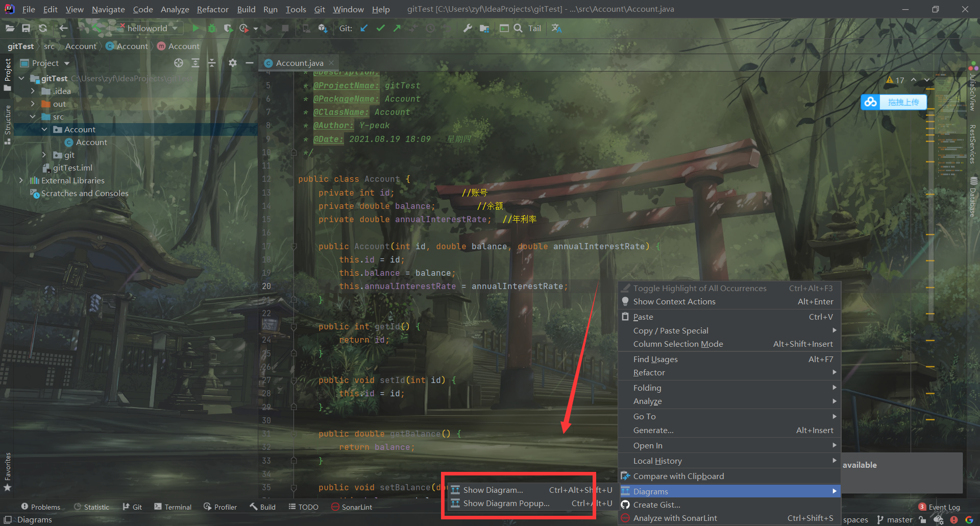This screenshot has height=526, width=980.
Task: Click the Open folder toolbar icon
Action: point(10,28)
